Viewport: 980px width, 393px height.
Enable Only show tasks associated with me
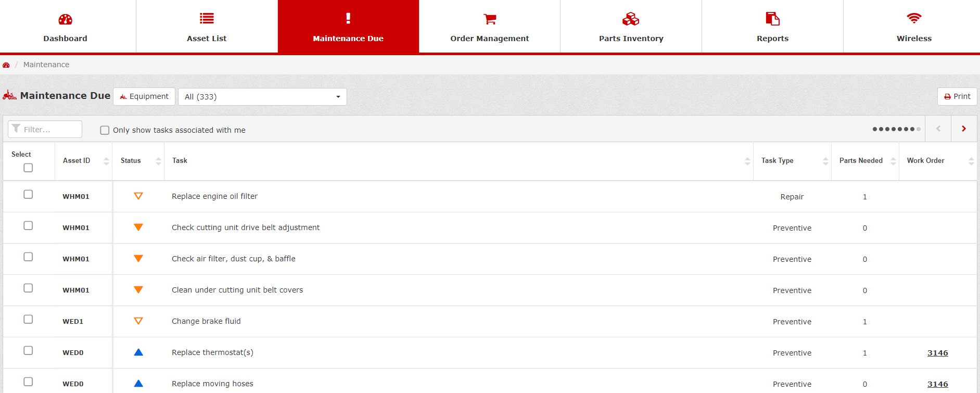105,130
